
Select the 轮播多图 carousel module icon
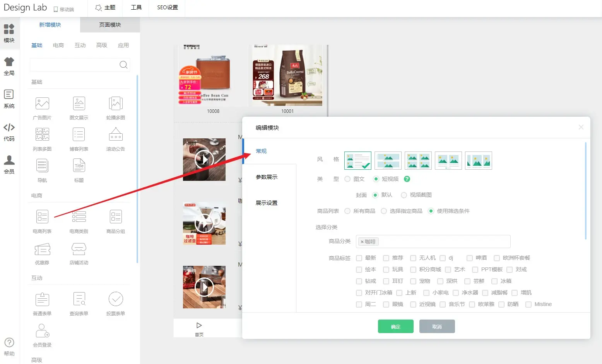click(x=116, y=104)
